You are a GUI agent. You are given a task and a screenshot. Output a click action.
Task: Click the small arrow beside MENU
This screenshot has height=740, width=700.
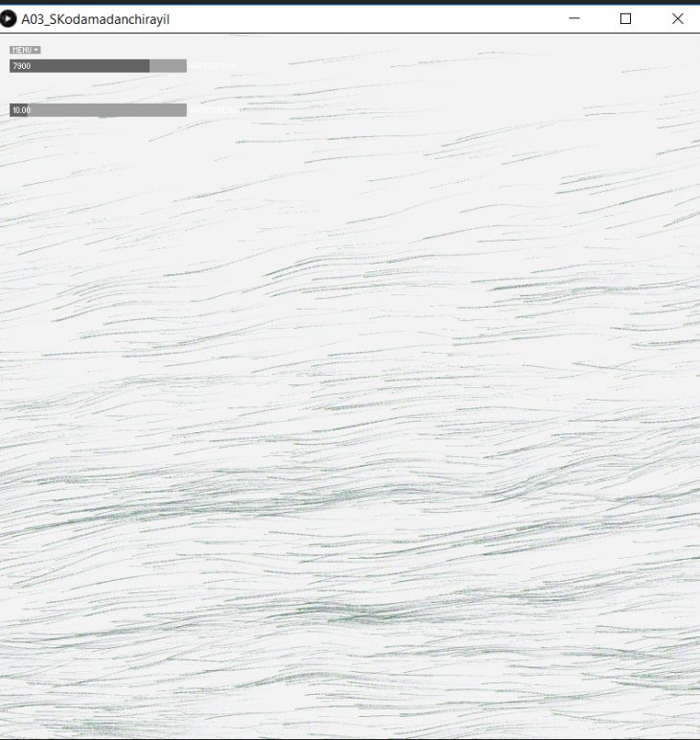(x=36, y=50)
